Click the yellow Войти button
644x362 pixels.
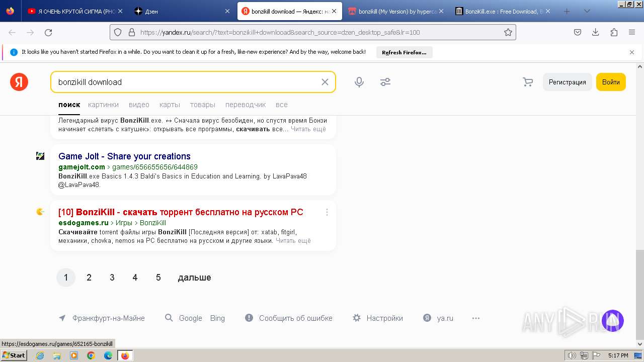[x=611, y=82]
